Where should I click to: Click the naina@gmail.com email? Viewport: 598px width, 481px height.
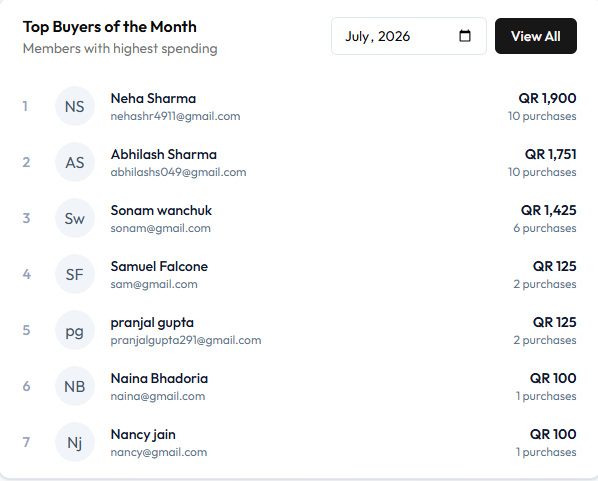(158, 396)
